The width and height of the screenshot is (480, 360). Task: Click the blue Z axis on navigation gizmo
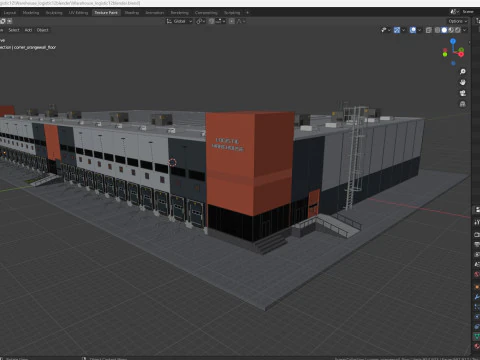click(x=453, y=41)
